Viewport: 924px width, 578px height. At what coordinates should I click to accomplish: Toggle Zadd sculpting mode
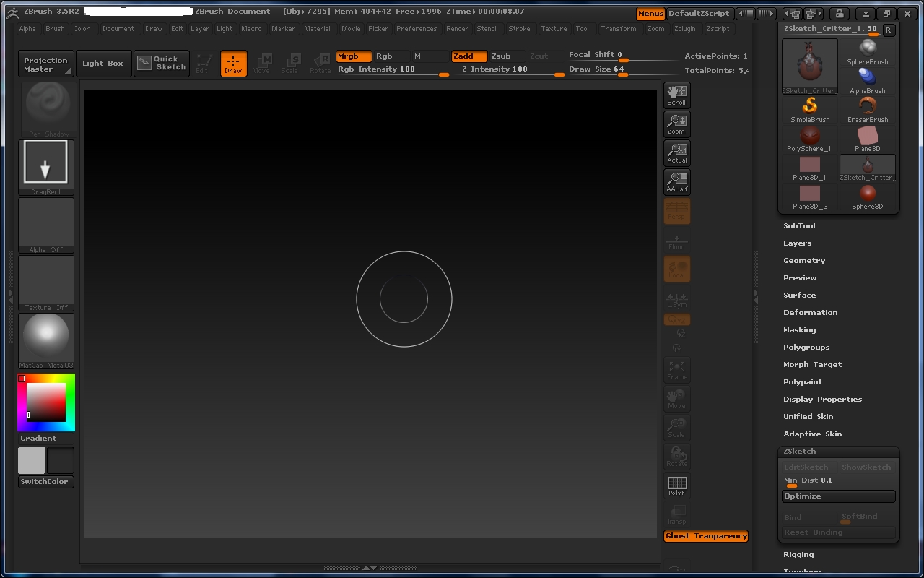point(468,56)
